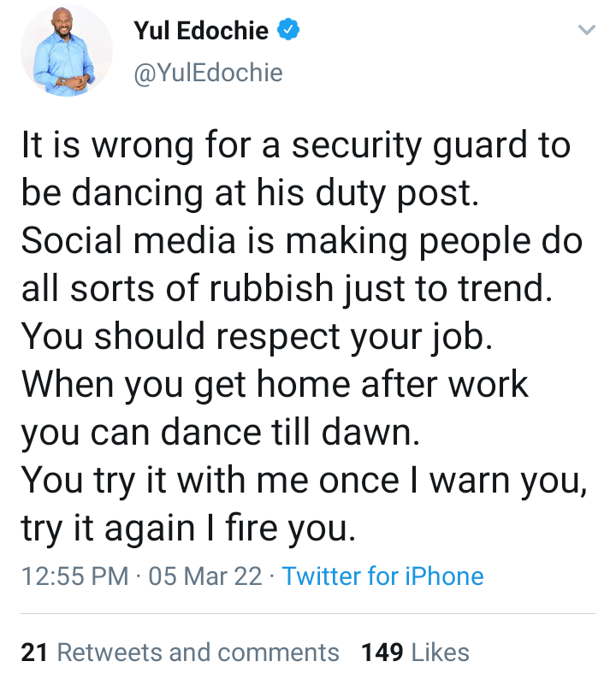Show the 149 Likes list
Viewport: 616px width, 685px height.
click(416, 653)
